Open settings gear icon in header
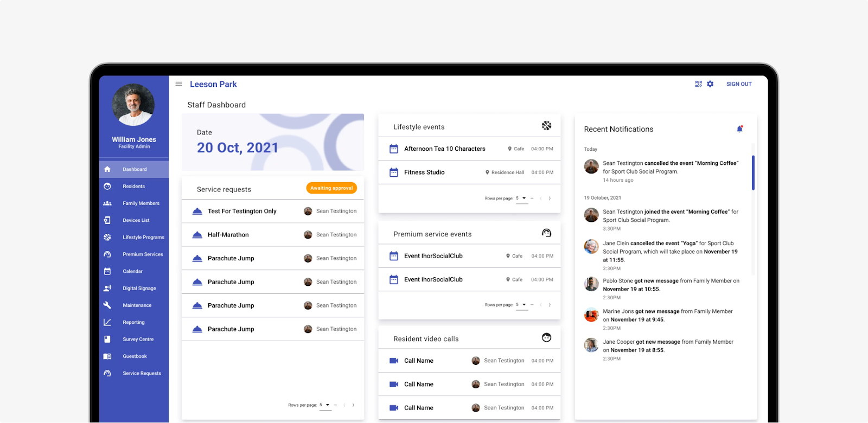This screenshot has width=868, height=423. (x=710, y=84)
